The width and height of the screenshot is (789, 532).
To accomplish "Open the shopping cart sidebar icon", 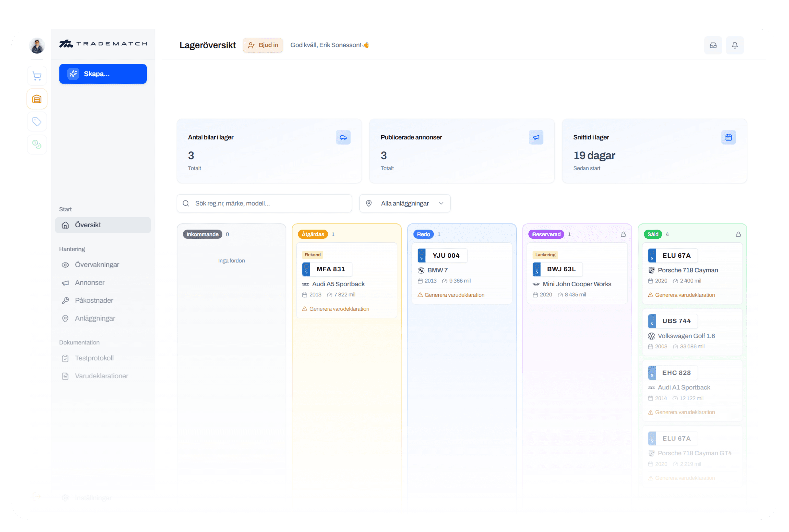I will (x=37, y=76).
